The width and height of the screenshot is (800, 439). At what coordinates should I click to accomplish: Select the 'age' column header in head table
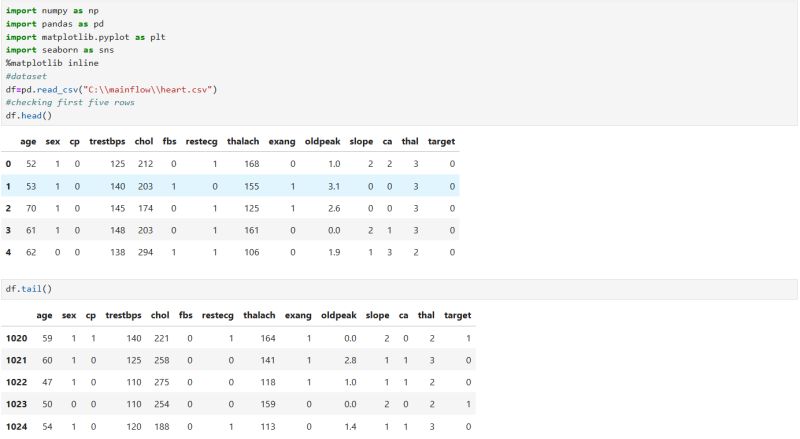point(28,141)
